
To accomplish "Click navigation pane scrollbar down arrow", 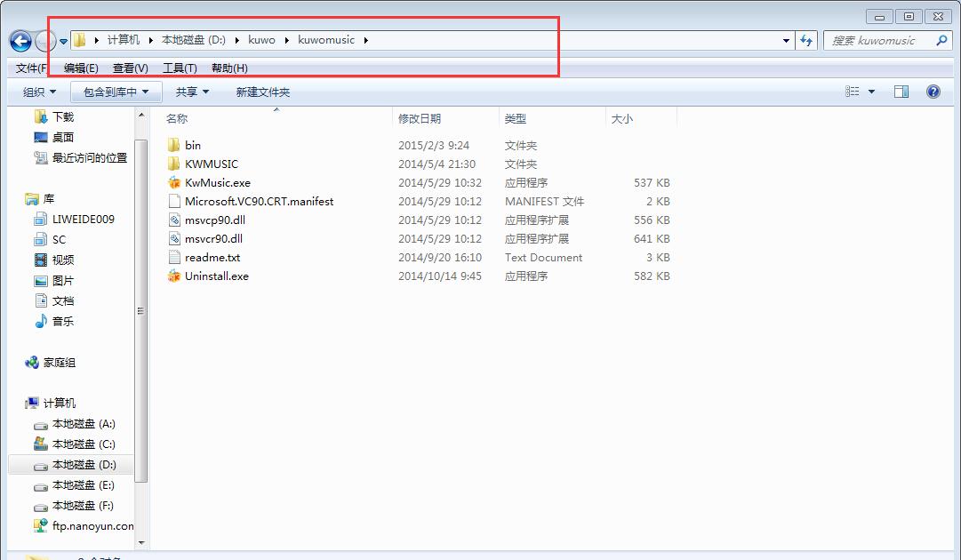I will pyautogui.click(x=141, y=542).
